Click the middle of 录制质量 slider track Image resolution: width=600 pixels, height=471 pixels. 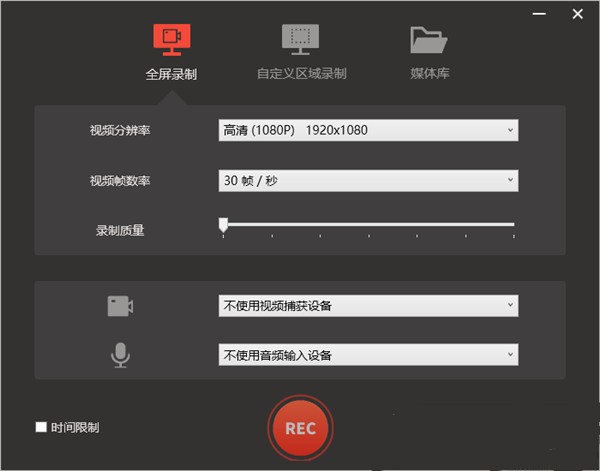pyautogui.click(x=368, y=225)
